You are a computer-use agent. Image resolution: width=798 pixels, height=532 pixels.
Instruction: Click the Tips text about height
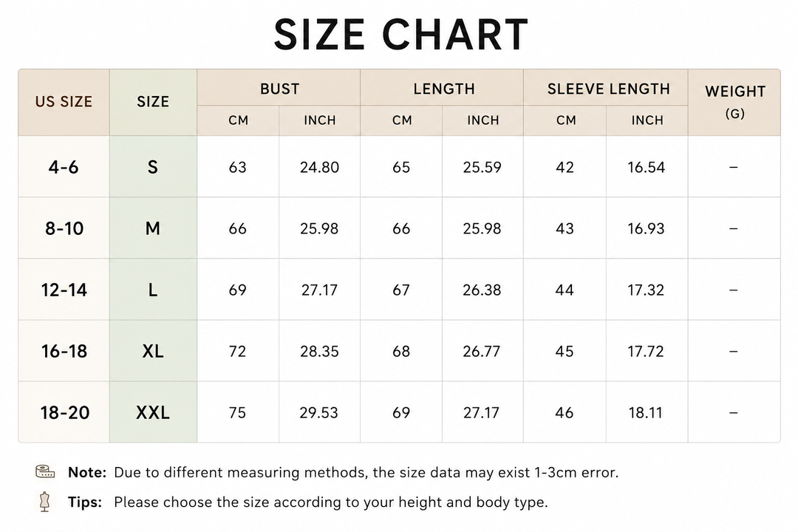308,502
